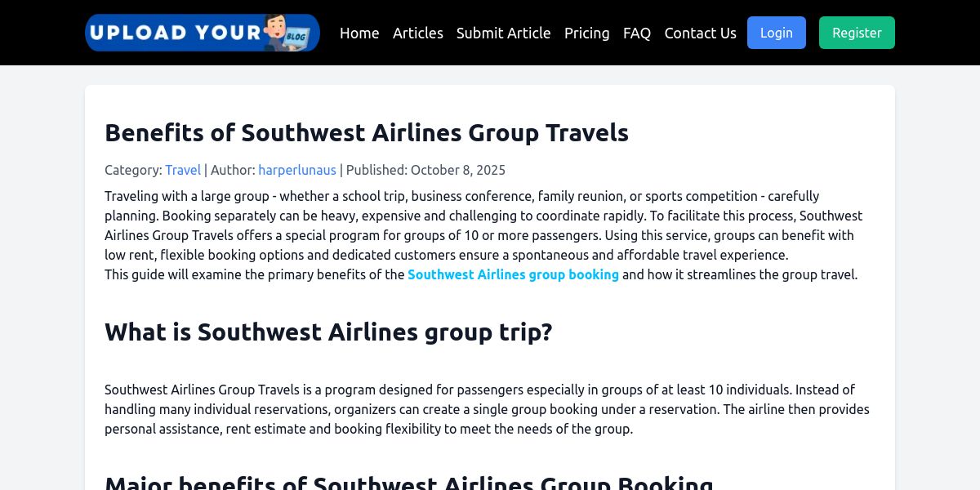
Task: Go to the Home page
Action: (x=359, y=33)
